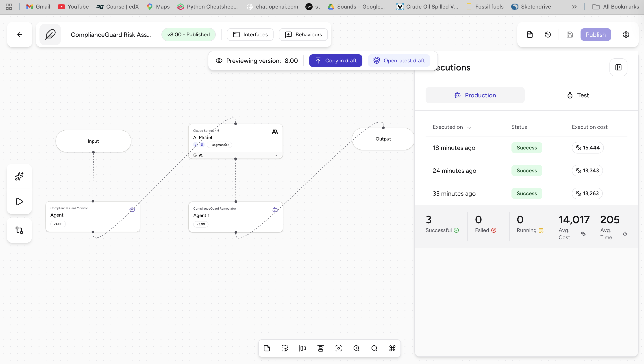Viewport: 644px width, 364px height.
Task: Select the Production executions tab
Action: pyautogui.click(x=475, y=95)
